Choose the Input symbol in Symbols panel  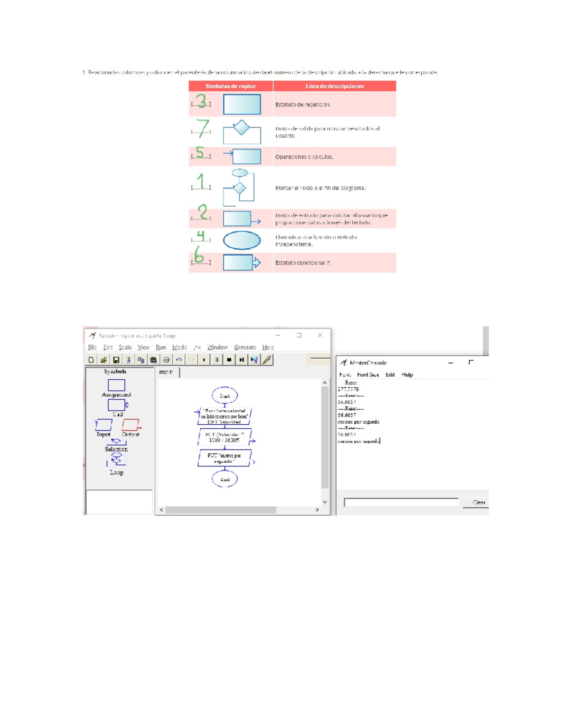[x=104, y=425]
